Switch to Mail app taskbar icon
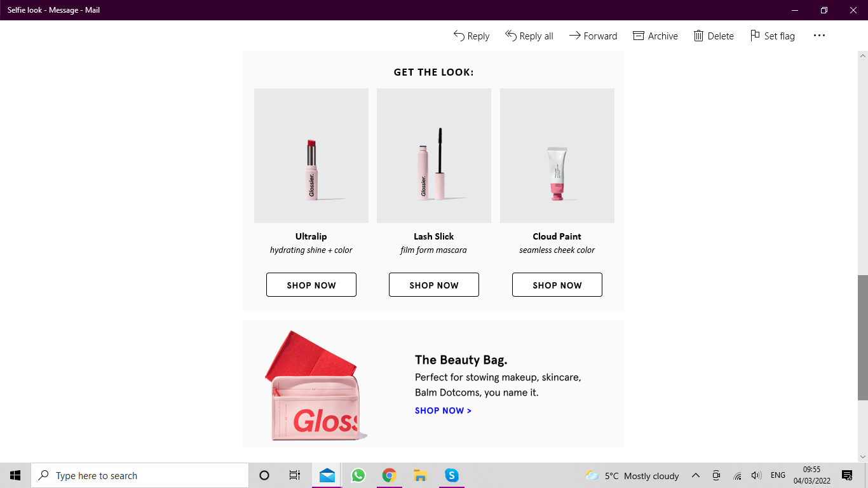Screen dimensions: 868x488 327,475
